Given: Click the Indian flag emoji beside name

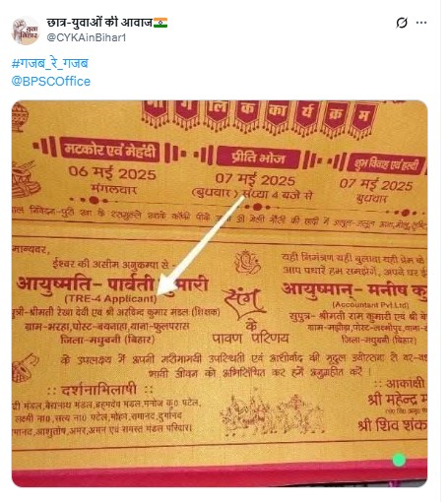Looking at the screenshot, I should tap(160, 23).
